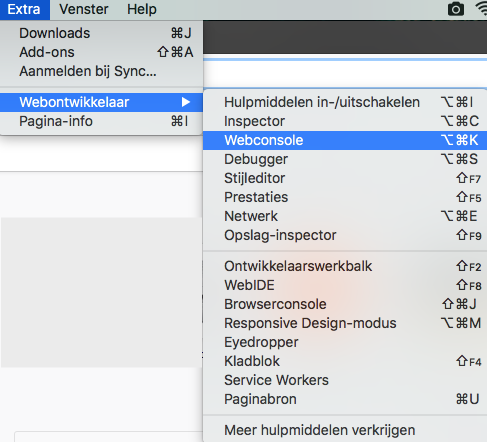The height and width of the screenshot is (442, 487).
Task: Open Add-ons menu entry
Action: (101, 52)
